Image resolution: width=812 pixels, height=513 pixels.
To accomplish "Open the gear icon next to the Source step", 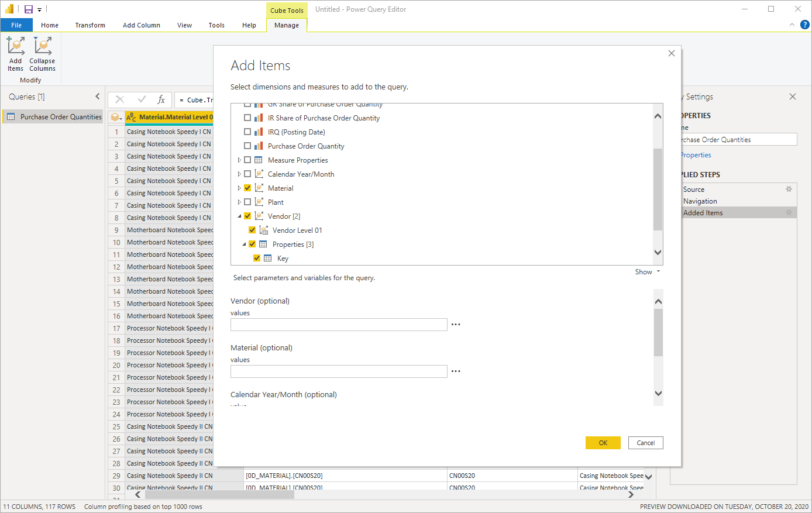I will 789,189.
